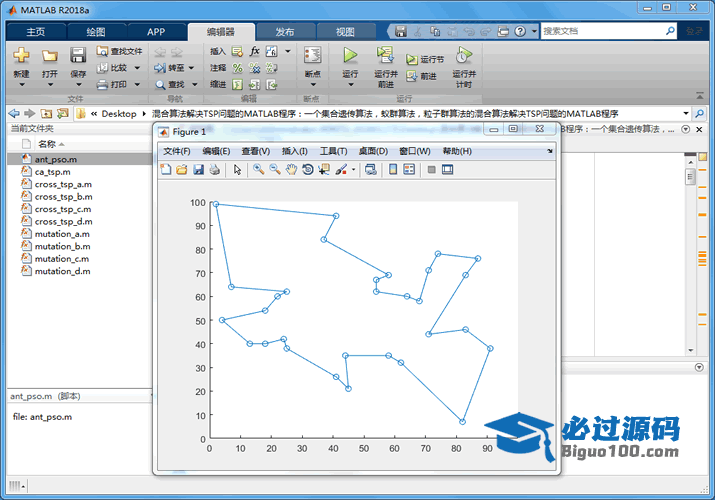This screenshot has width=715, height=500.
Task: Click the green Run button
Action: [350, 55]
